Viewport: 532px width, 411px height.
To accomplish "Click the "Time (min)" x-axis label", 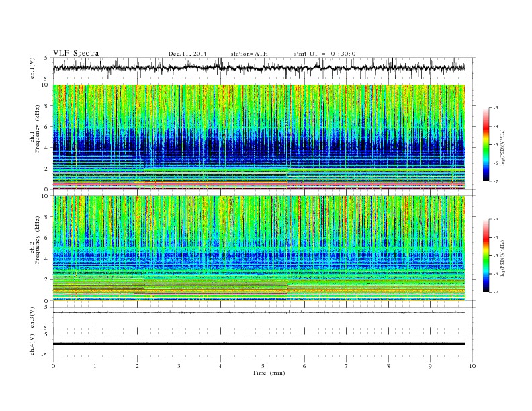I will click(x=269, y=373).
